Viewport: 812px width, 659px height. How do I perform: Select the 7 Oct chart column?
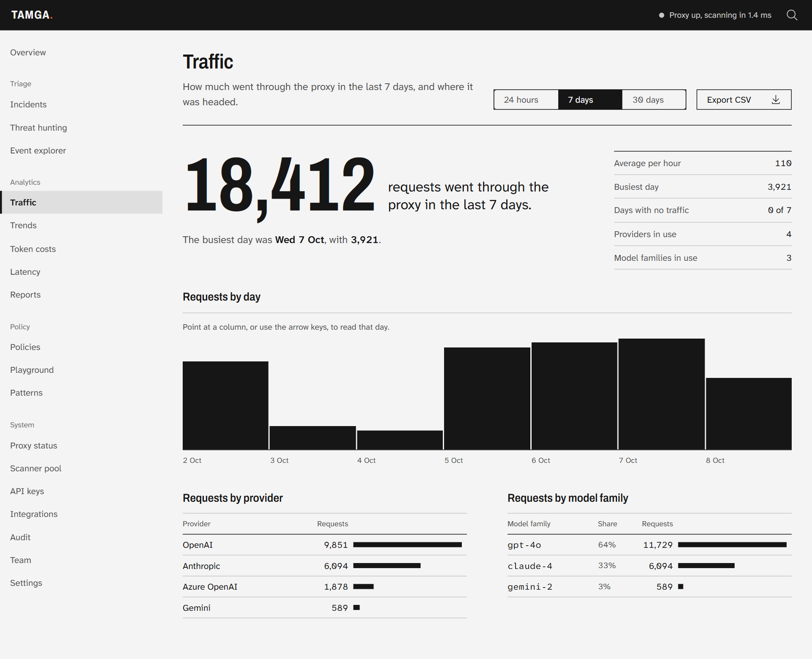click(x=661, y=394)
